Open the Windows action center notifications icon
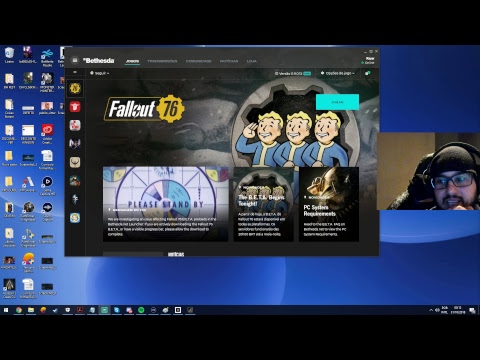Screen dimensions: 480x360 472,310
